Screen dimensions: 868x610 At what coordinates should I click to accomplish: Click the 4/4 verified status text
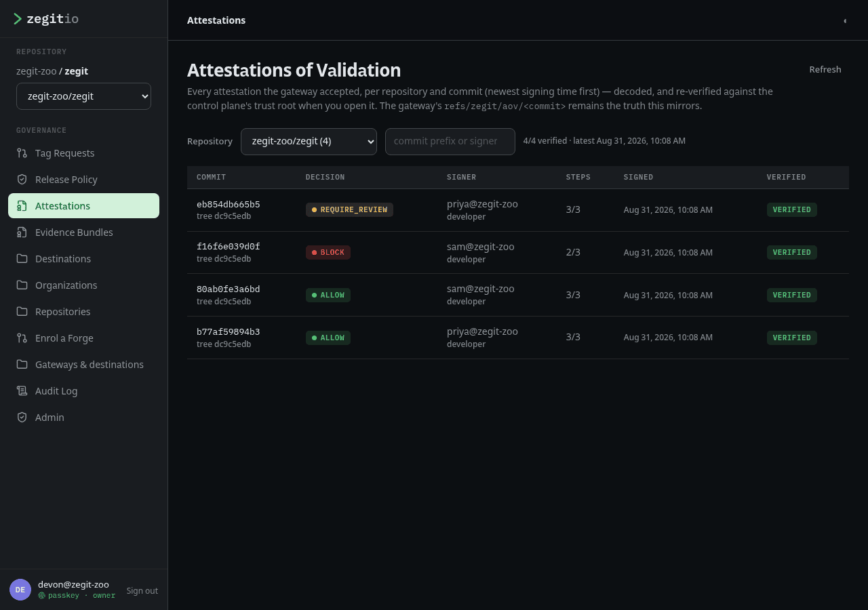pos(604,141)
